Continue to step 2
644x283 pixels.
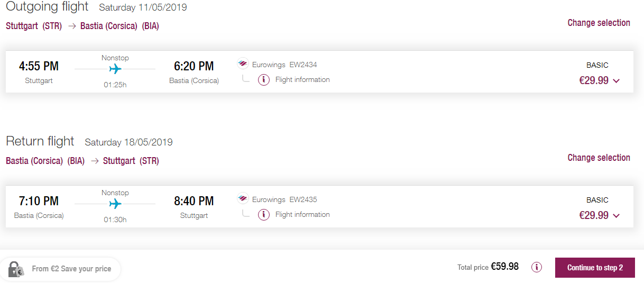click(x=595, y=268)
